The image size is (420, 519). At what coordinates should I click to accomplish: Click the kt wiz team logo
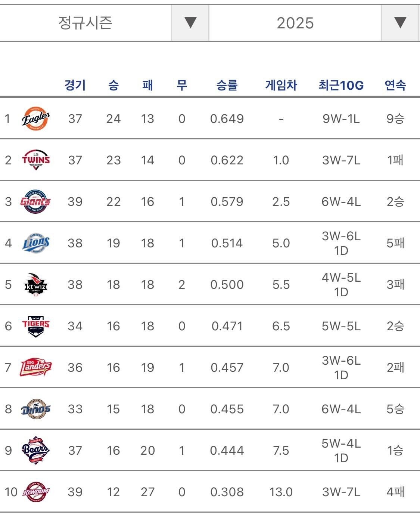[x=36, y=284]
